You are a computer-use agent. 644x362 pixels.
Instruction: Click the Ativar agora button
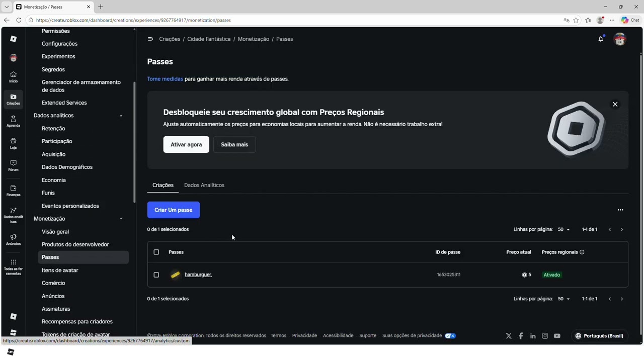(x=186, y=144)
